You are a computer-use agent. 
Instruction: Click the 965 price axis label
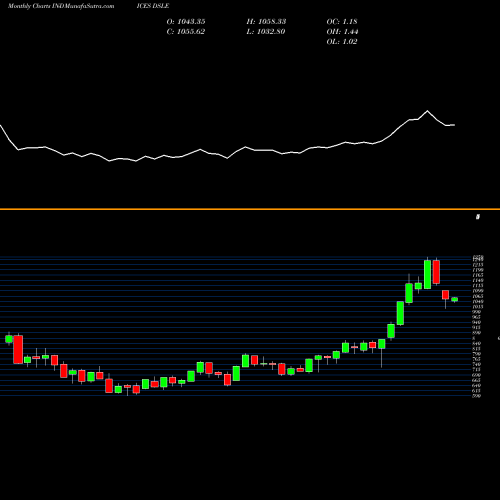pos(477,317)
